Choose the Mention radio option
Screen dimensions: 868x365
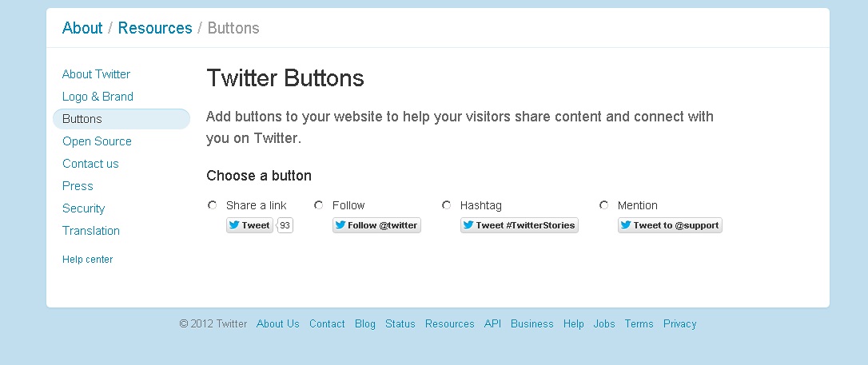point(604,205)
